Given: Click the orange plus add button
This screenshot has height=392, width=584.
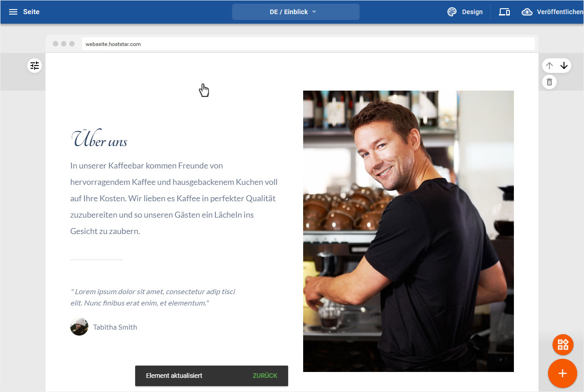Looking at the screenshot, I should [x=563, y=374].
